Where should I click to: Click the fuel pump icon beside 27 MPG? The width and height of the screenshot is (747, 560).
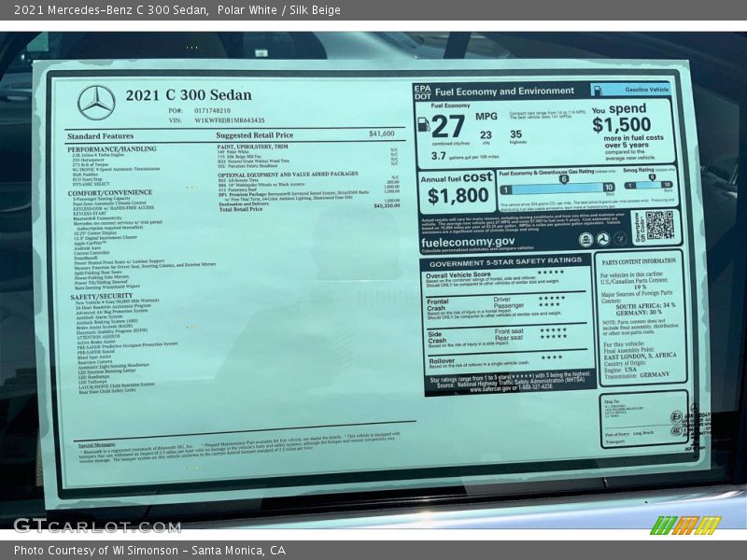point(424,125)
